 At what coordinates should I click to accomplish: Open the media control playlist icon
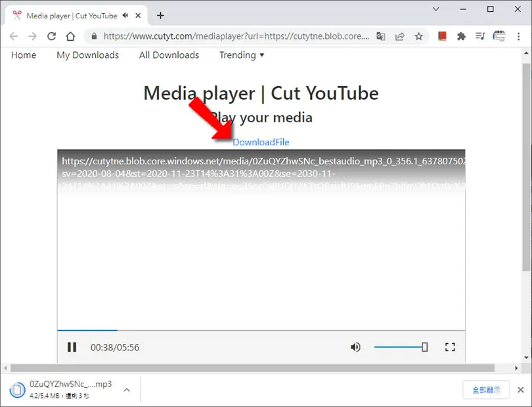(x=479, y=36)
